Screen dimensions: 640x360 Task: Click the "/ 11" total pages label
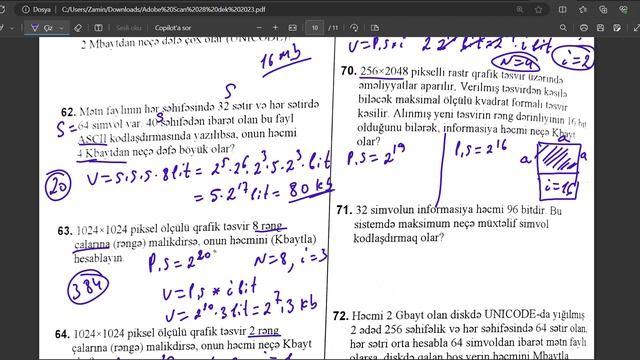(333, 28)
